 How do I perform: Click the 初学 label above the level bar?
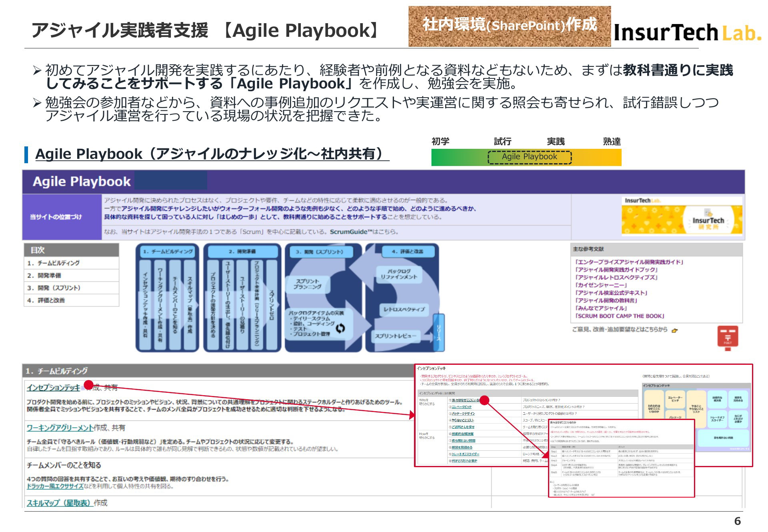click(440, 141)
